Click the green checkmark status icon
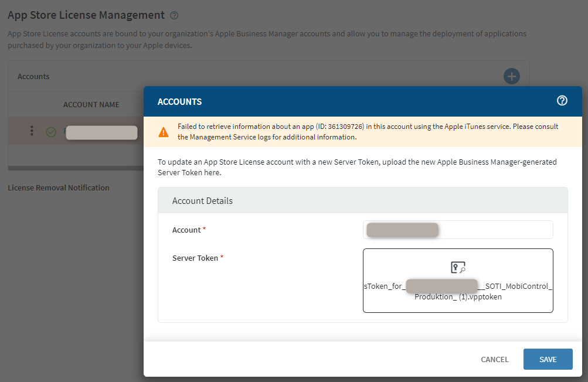 [x=51, y=132]
